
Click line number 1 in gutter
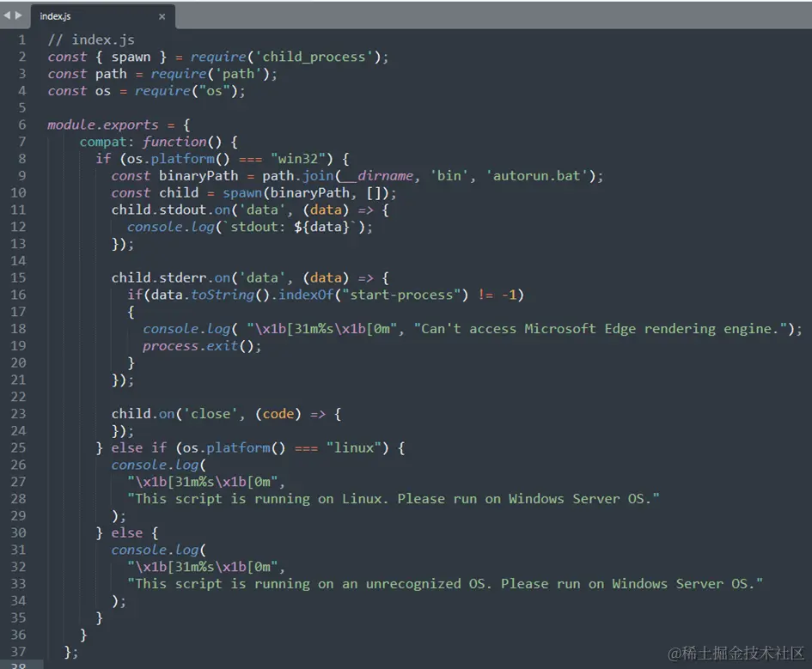pos(21,40)
